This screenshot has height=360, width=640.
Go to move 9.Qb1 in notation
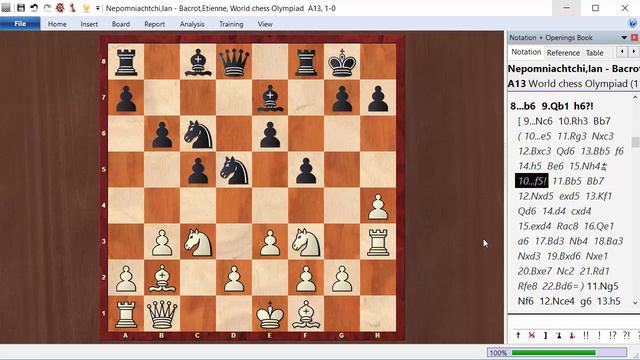555,106
